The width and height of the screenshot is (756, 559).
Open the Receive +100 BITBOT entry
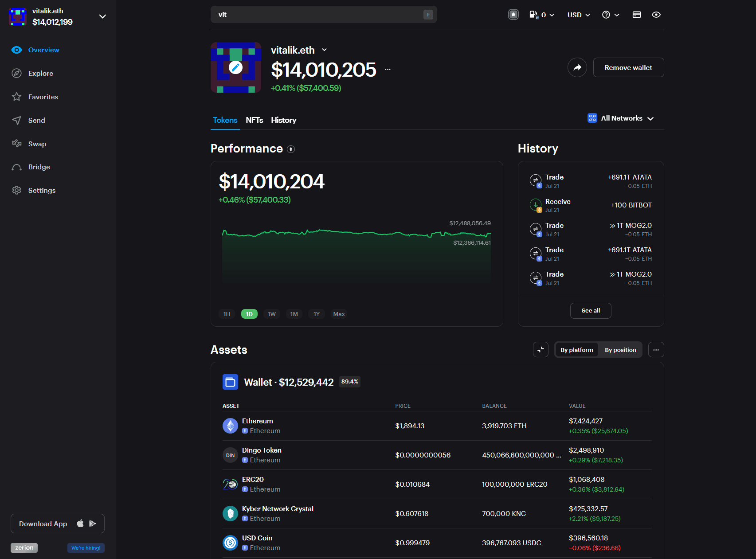(591, 205)
